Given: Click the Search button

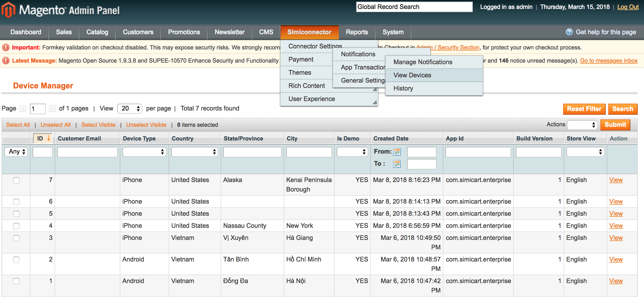Looking at the screenshot, I should [x=623, y=109].
